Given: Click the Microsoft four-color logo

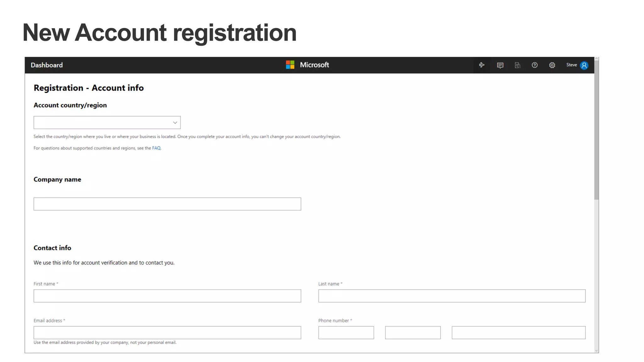Looking at the screenshot, I should tap(290, 65).
